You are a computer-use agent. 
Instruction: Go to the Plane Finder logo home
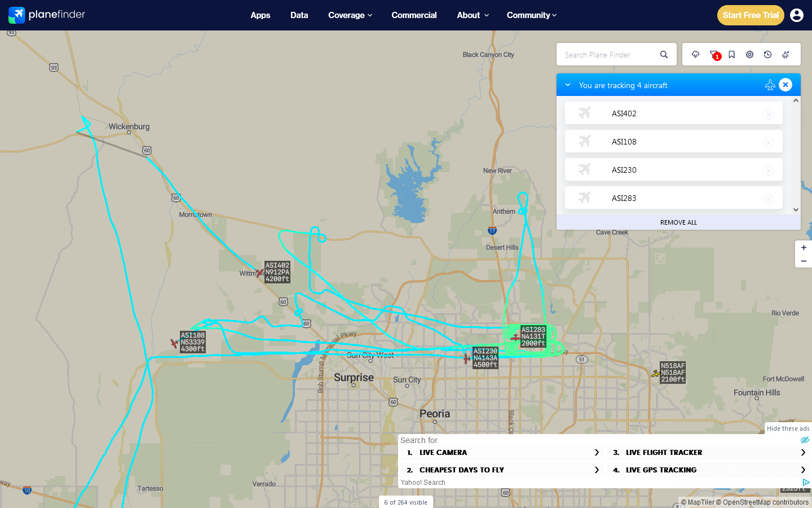[47, 15]
